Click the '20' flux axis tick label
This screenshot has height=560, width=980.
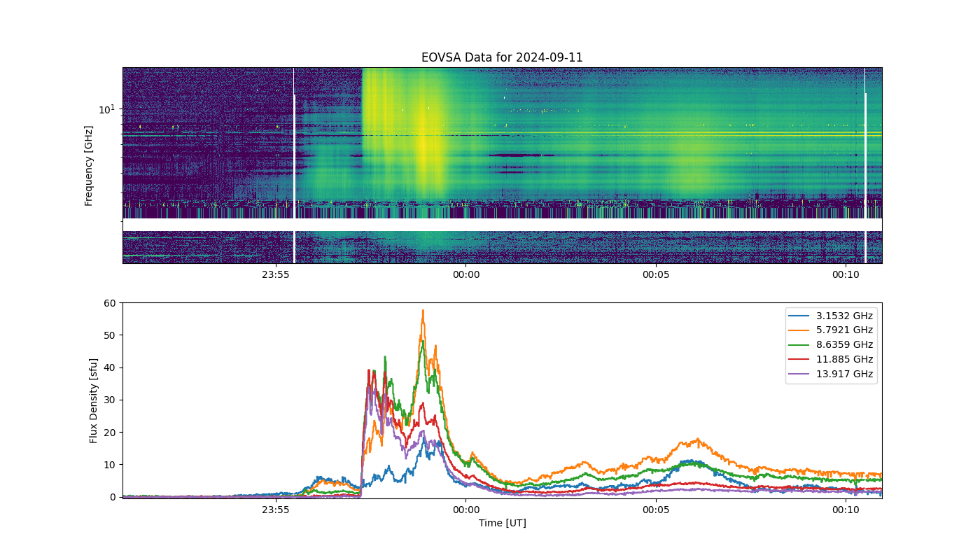(111, 432)
